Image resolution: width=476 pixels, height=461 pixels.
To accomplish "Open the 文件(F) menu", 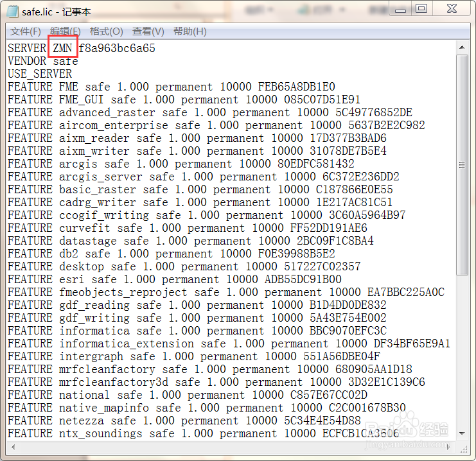I will click(26, 31).
